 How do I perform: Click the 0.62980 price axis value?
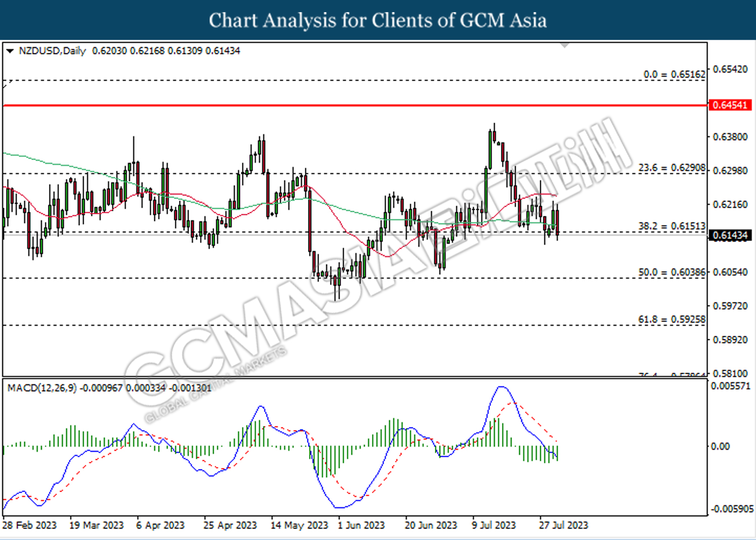(x=730, y=170)
